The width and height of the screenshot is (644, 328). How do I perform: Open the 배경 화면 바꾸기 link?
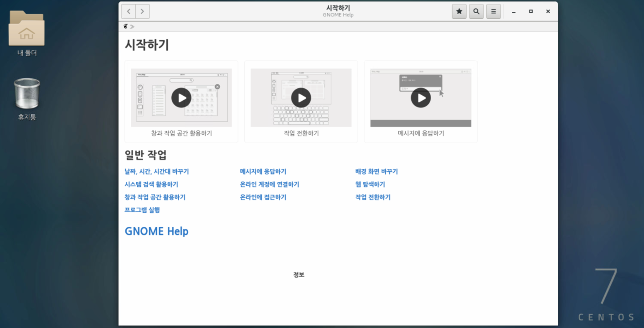click(x=376, y=172)
